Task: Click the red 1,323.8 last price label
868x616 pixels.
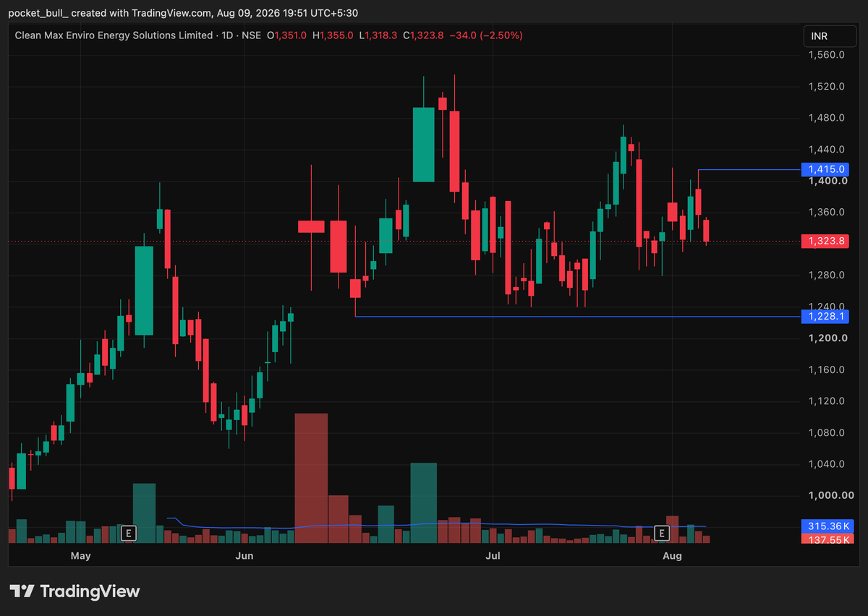Action: click(x=825, y=241)
